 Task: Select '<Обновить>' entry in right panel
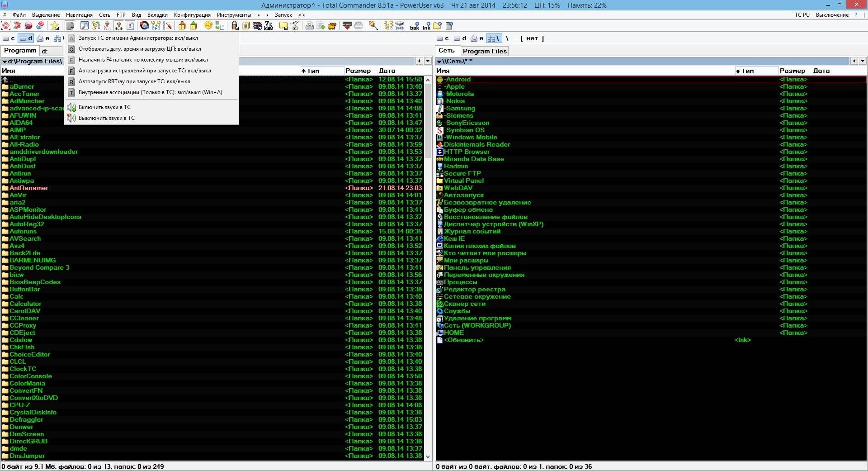click(651, 340)
